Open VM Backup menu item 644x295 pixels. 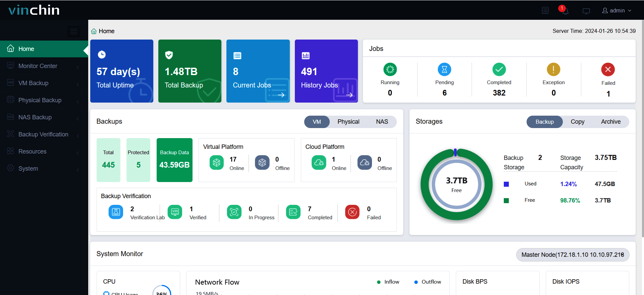(44, 83)
